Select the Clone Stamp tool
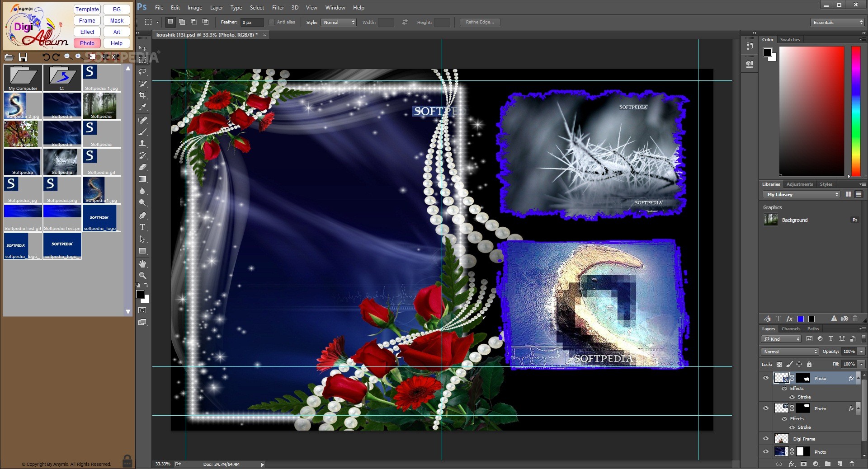 tap(142, 144)
